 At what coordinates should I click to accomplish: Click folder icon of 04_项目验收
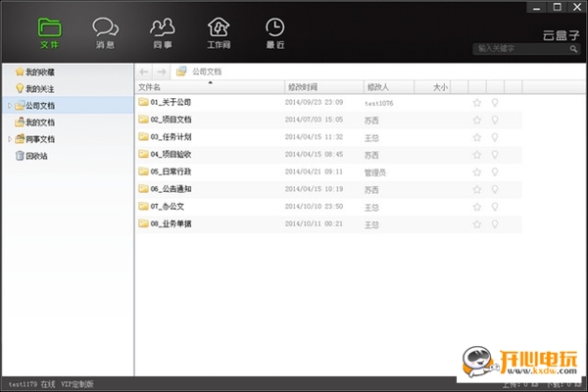pyautogui.click(x=143, y=154)
